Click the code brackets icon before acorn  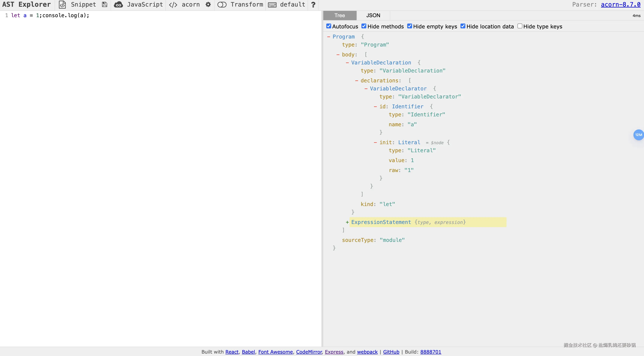coord(173,5)
